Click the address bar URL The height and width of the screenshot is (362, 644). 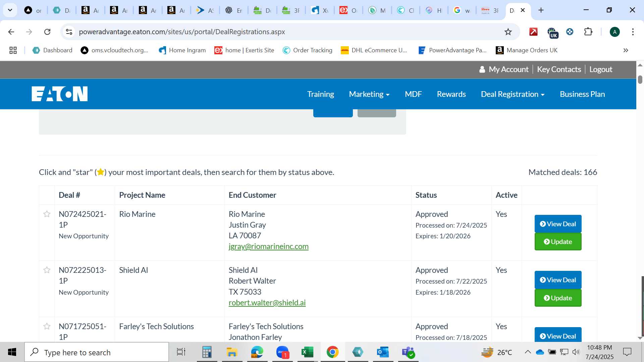click(x=182, y=32)
